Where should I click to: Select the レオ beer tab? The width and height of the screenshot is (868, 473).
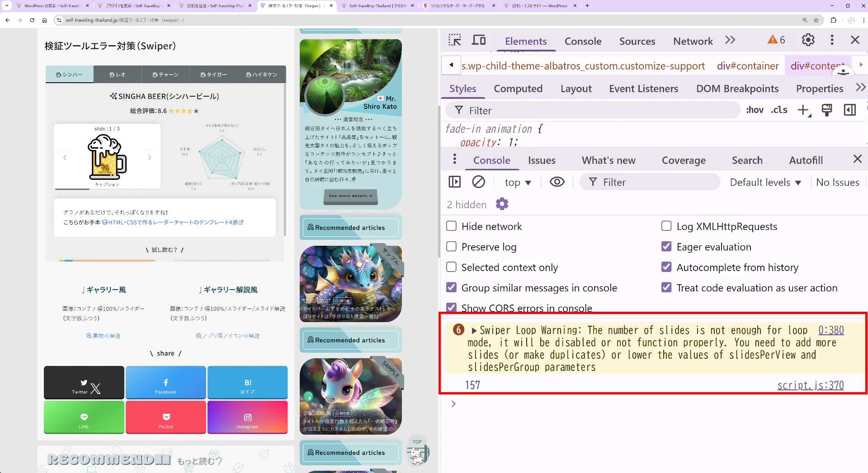[118, 75]
